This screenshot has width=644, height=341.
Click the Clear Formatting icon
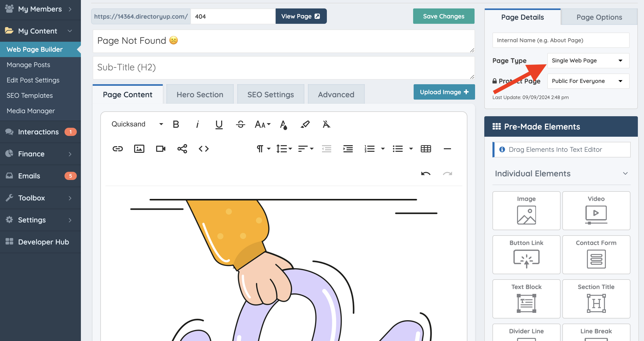pos(326,124)
